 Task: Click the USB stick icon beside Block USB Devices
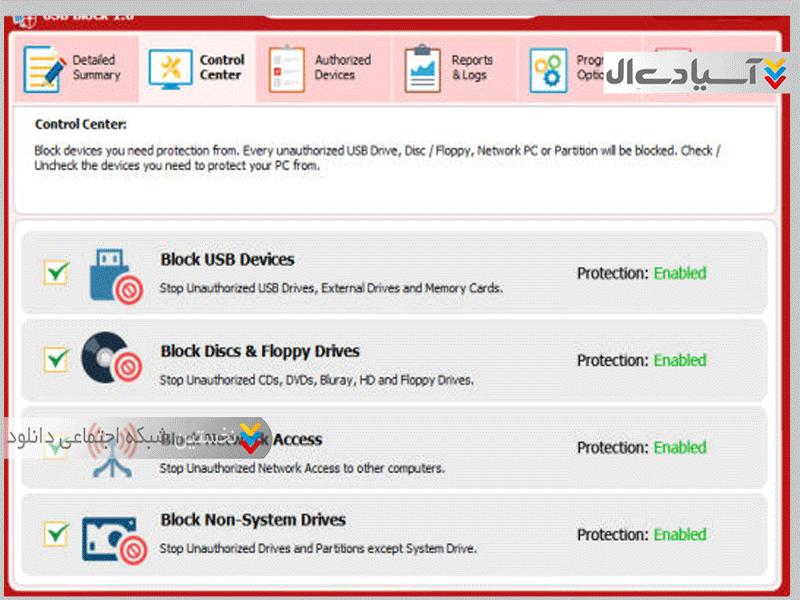tap(113, 274)
